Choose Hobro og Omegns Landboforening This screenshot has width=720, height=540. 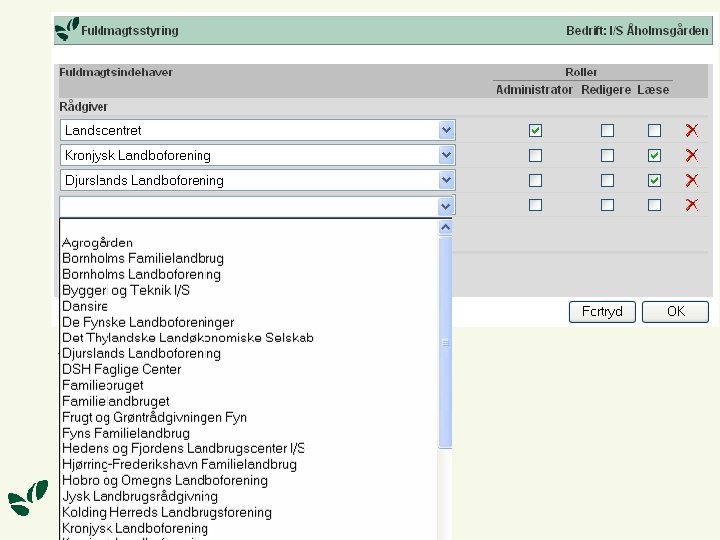point(165,480)
